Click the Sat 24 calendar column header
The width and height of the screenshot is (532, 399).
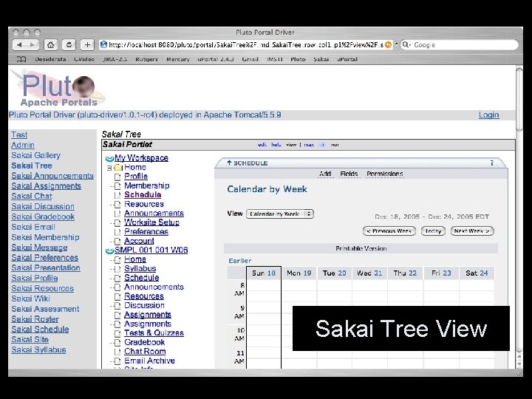pos(477,273)
